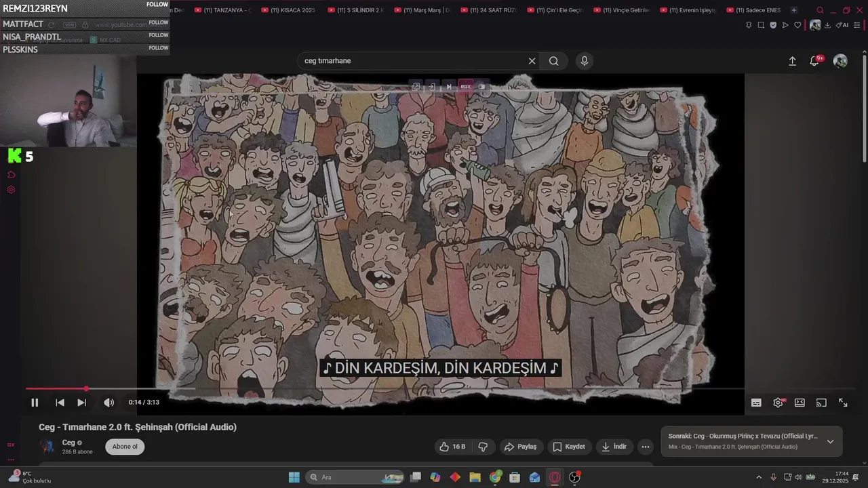Open the weather widget showing 6°C

click(x=28, y=477)
